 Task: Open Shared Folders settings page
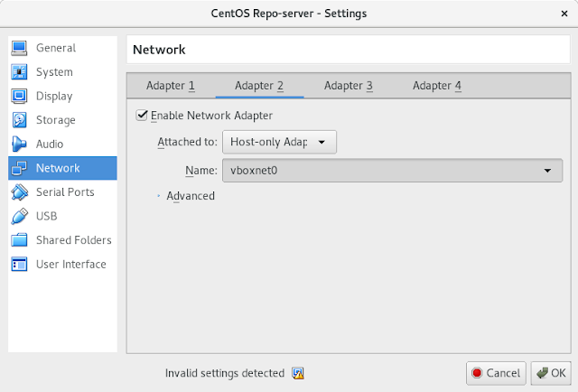(x=62, y=240)
